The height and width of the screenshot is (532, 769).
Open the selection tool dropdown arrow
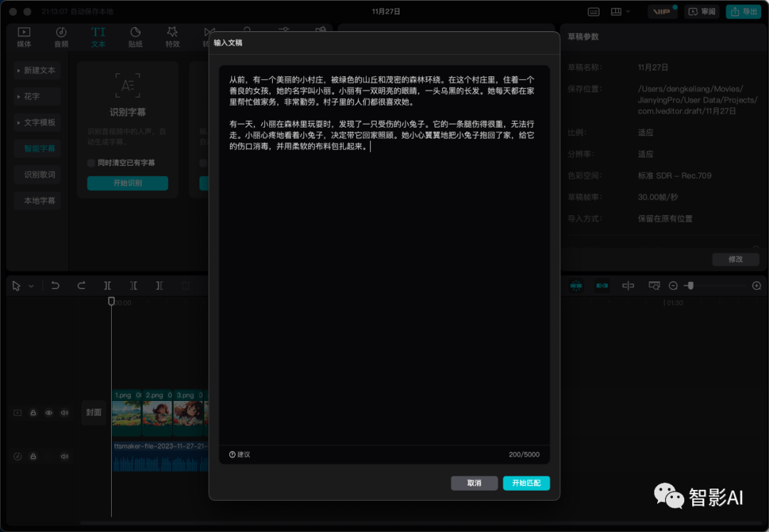[x=30, y=285]
